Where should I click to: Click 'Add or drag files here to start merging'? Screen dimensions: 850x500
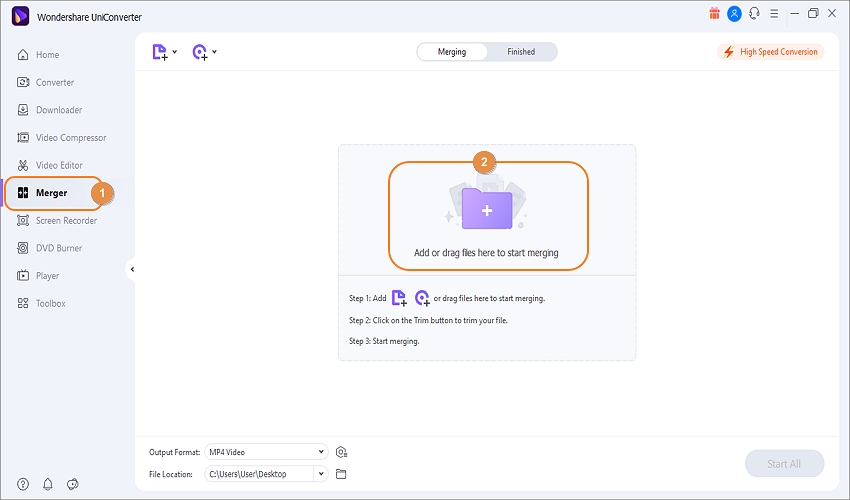[x=486, y=253]
